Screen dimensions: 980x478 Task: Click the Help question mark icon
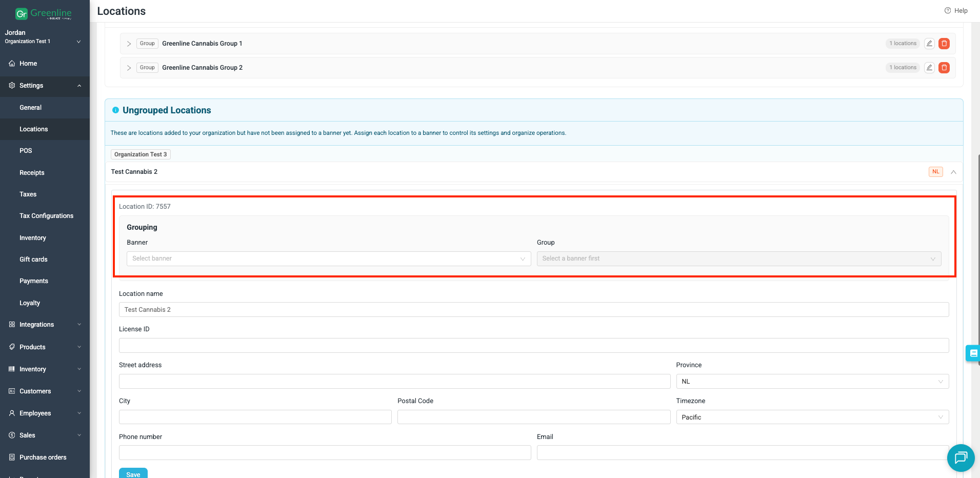click(x=948, y=11)
